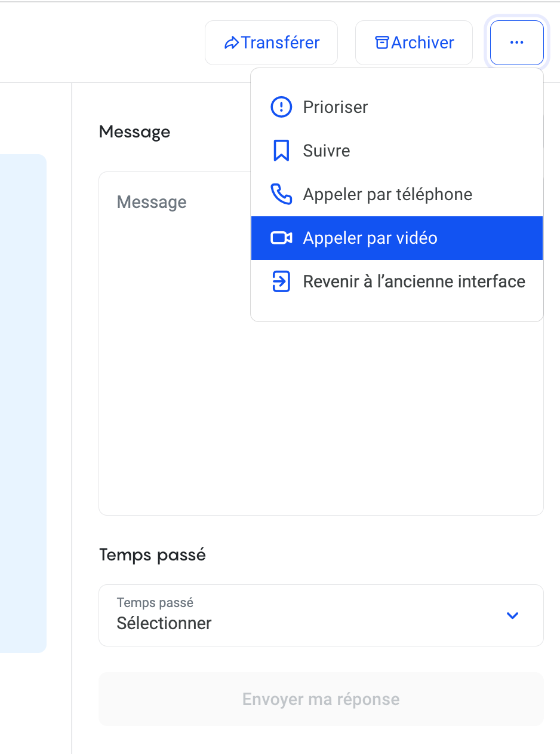560x754 pixels.
Task: Click the exclamation circle icon beside Prioriser
Action: coord(281,108)
